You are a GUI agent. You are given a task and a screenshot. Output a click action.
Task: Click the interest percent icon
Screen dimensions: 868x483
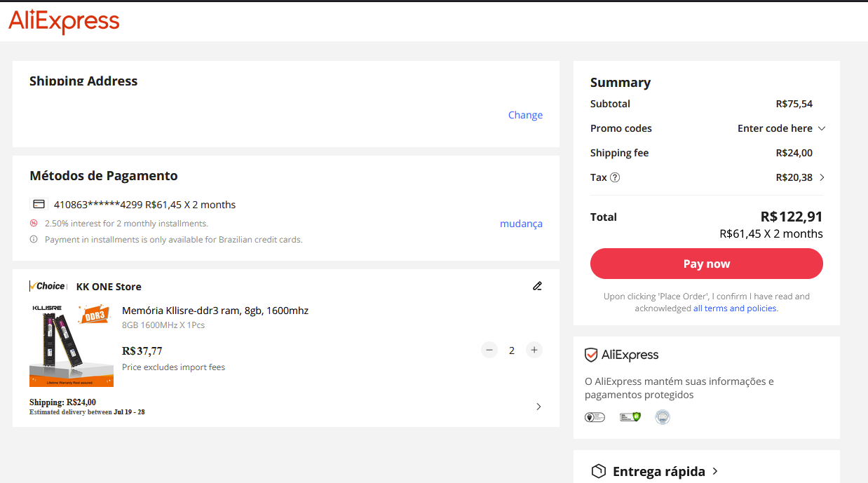(34, 223)
